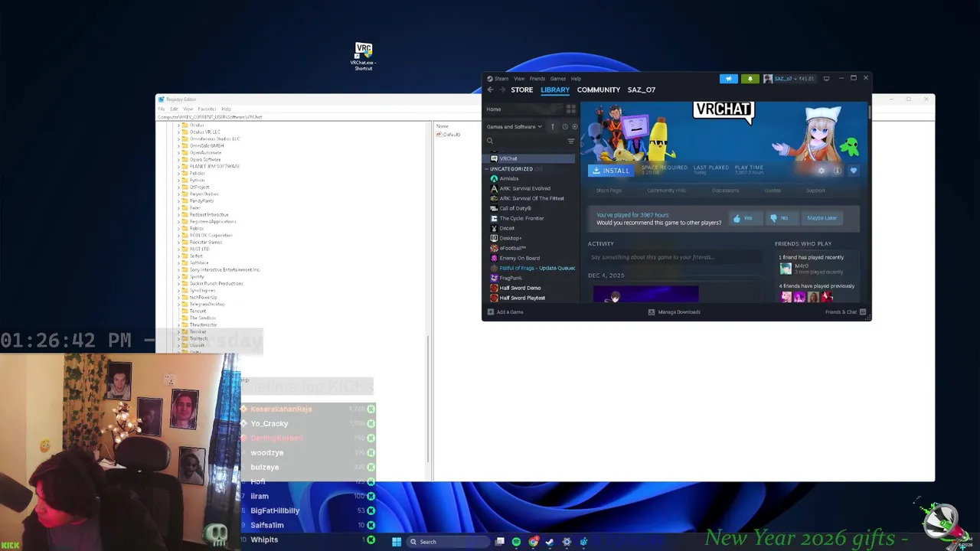This screenshot has width=980, height=551.
Task: Click the Steam back navigation arrow
Action: (x=491, y=90)
